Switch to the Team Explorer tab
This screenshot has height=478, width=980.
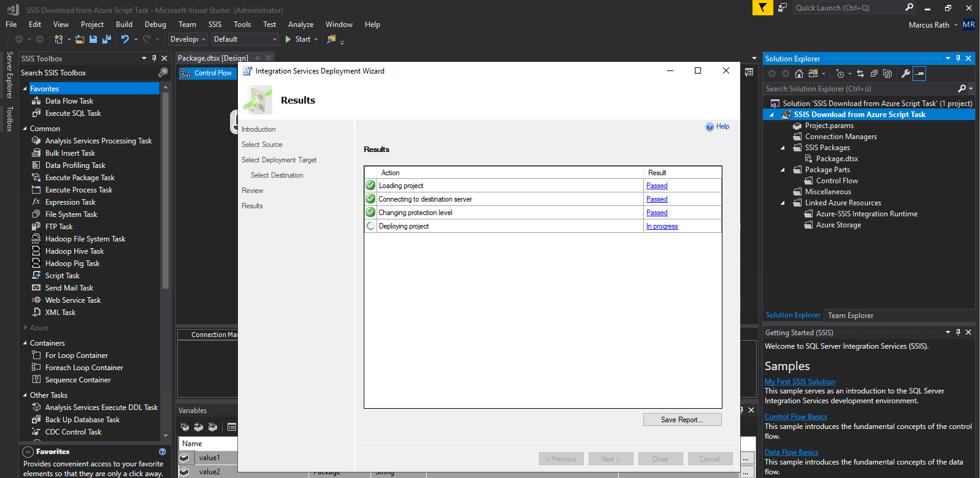(x=850, y=316)
